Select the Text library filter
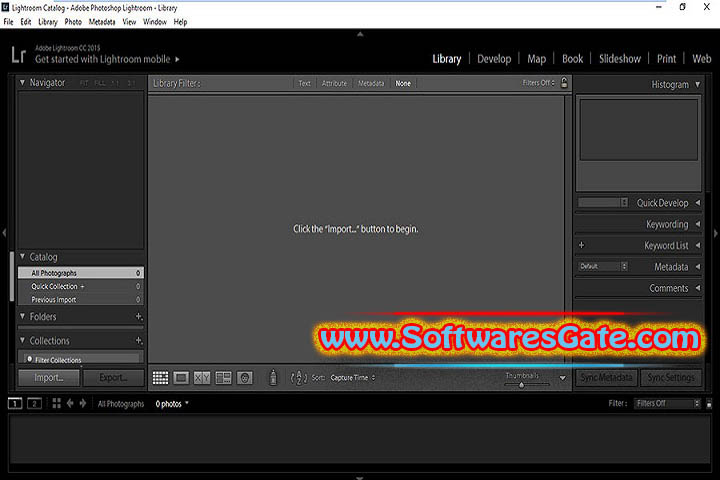Screen dimensions: 720x480 (x=304, y=83)
